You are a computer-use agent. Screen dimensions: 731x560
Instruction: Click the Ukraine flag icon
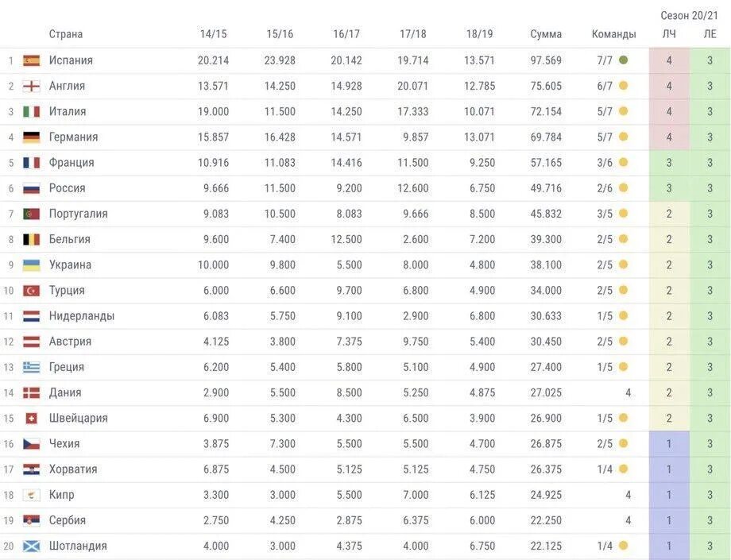pos(32,265)
